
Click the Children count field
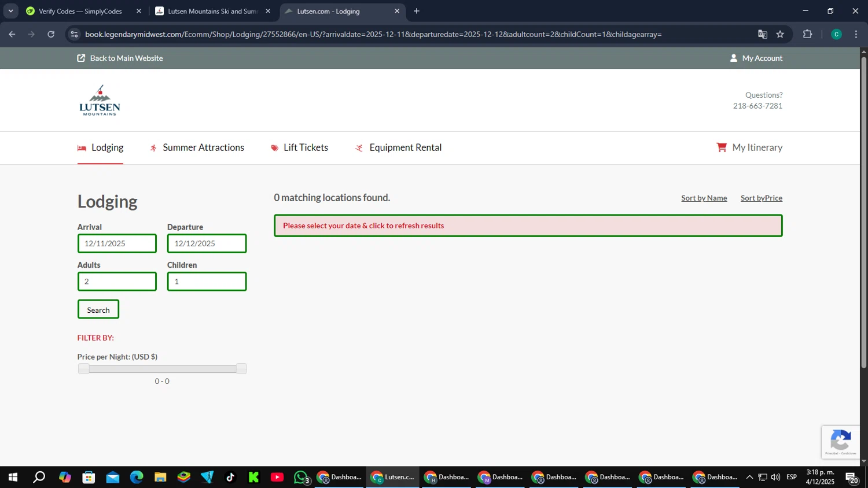click(207, 282)
